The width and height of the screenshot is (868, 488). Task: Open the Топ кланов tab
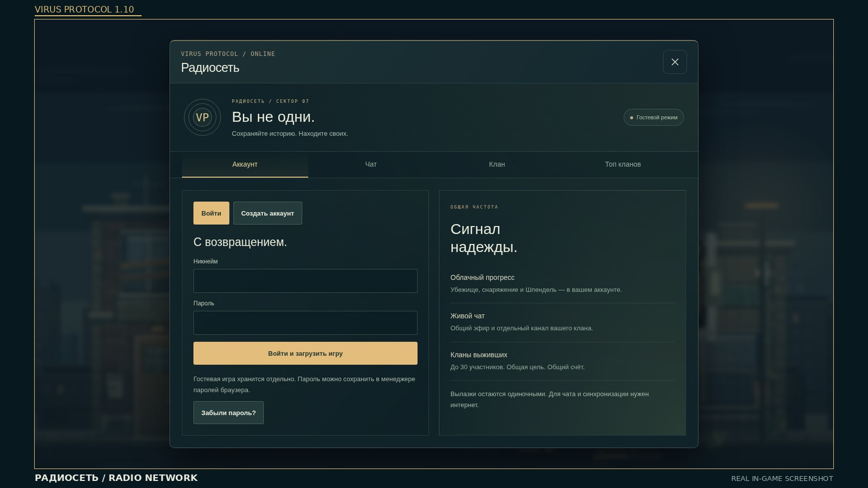(623, 164)
